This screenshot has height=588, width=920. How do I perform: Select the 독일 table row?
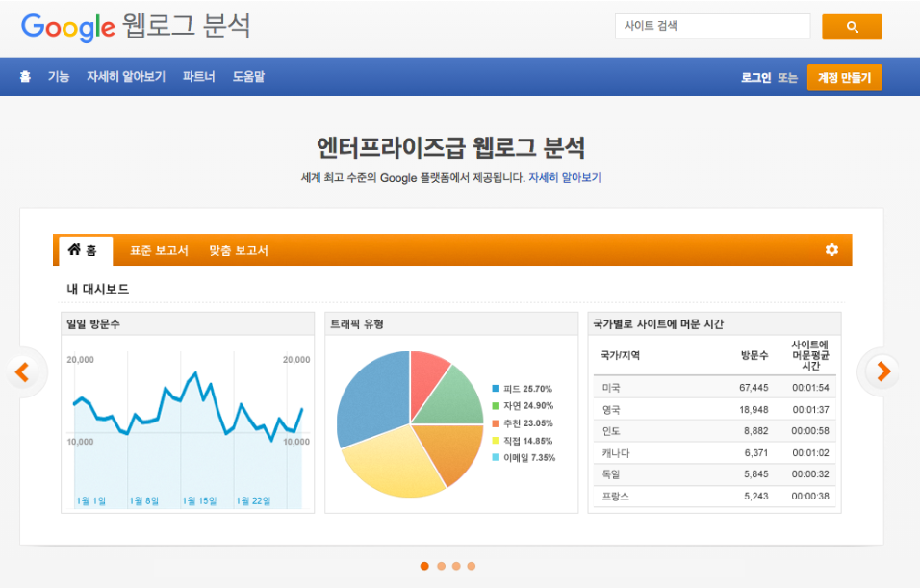click(715, 474)
